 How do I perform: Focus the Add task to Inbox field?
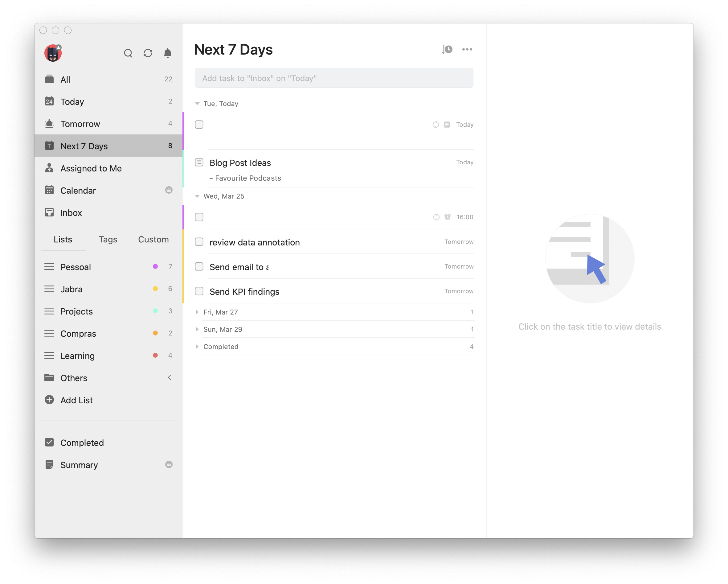pos(333,78)
